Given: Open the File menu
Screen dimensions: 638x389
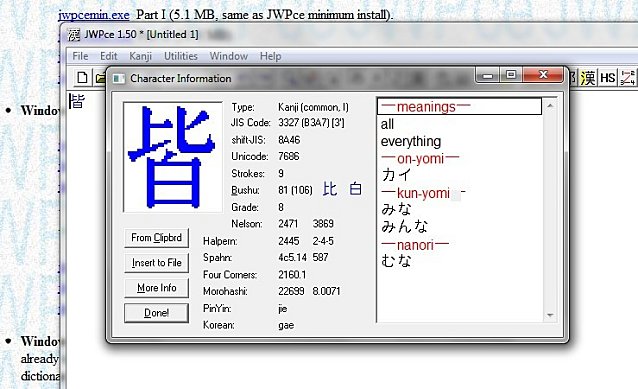Looking at the screenshot, I should 80,56.
